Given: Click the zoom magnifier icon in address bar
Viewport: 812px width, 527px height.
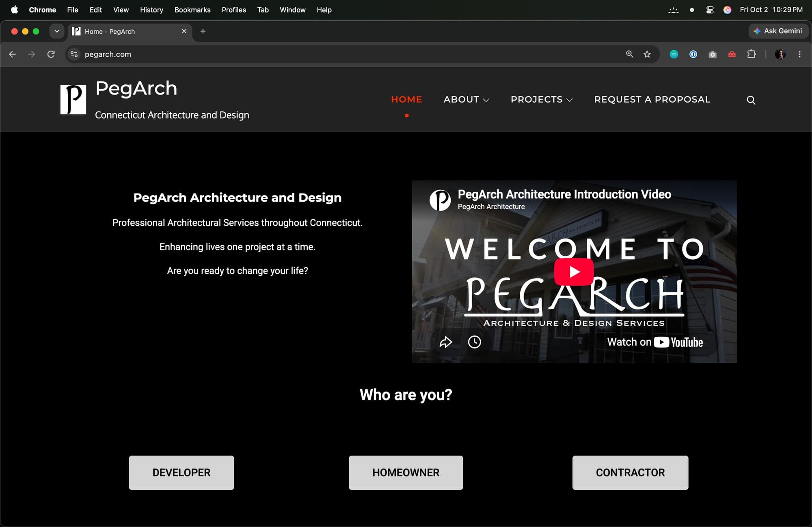Looking at the screenshot, I should [630, 54].
